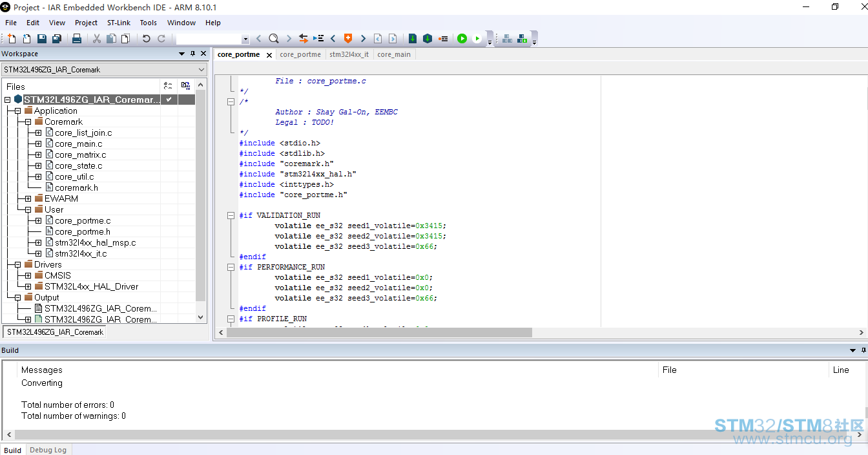Click the Workspace vertical scrollbar down arrow

point(201,317)
